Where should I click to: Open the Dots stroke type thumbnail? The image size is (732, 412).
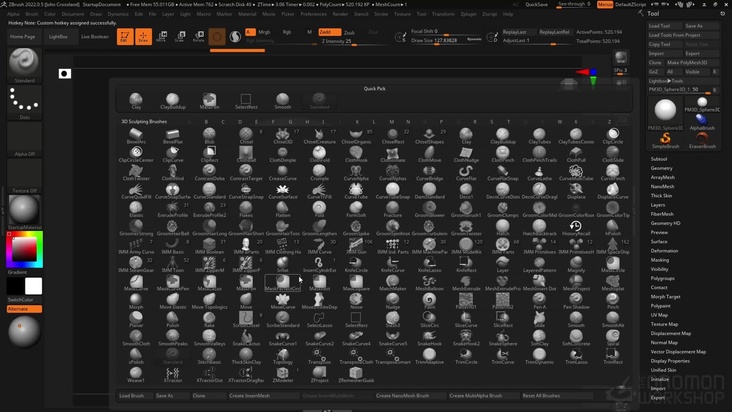tap(24, 100)
